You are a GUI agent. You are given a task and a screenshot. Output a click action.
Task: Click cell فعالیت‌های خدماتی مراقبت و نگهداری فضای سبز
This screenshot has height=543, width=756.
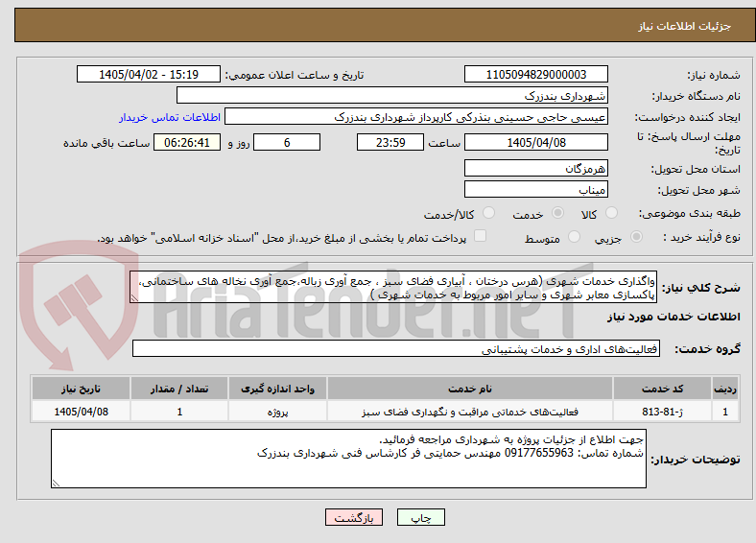[470, 412]
